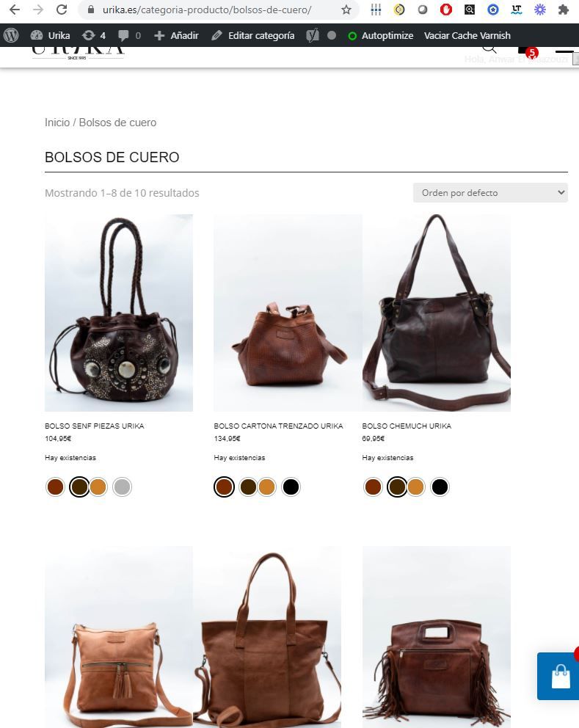Image resolution: width=579 pixels, height=728 pixels.
Task: Open the site search magnifier icon
Action: click(x=489, y=48)
